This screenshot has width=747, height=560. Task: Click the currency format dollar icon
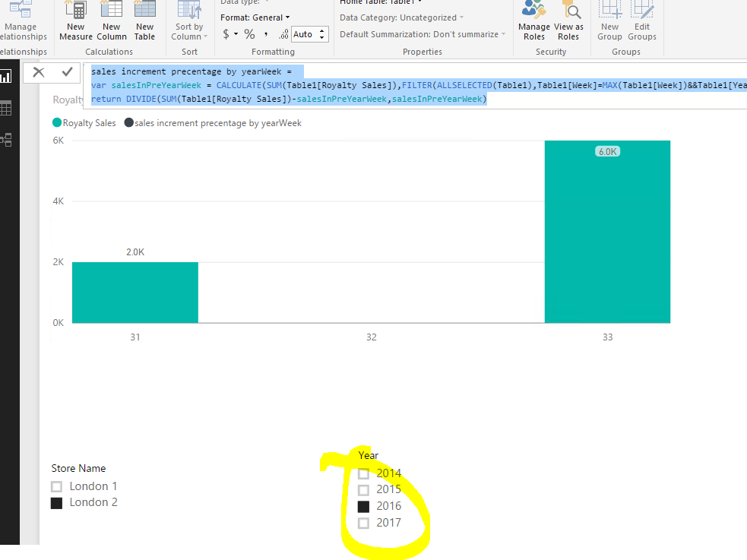[x=226, y=34]
